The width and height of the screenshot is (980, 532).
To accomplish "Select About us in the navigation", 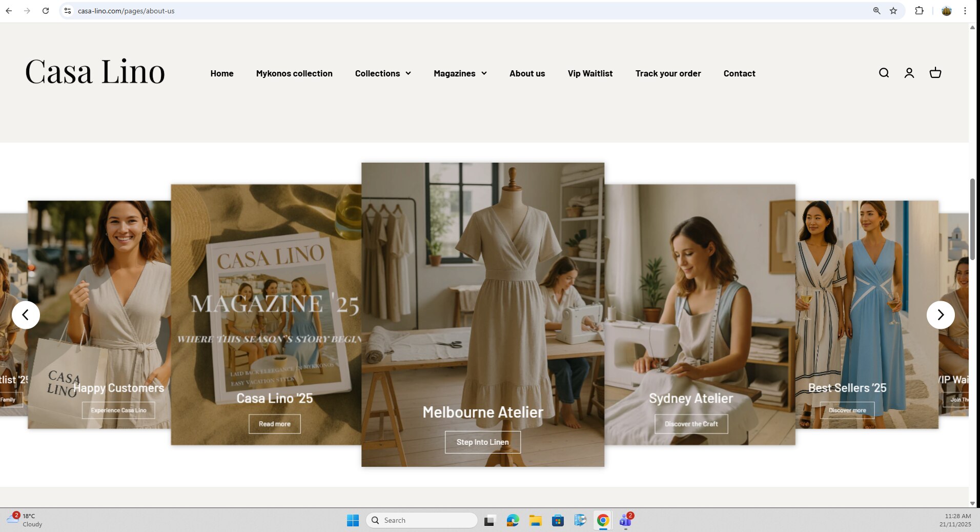I will 527,73.
